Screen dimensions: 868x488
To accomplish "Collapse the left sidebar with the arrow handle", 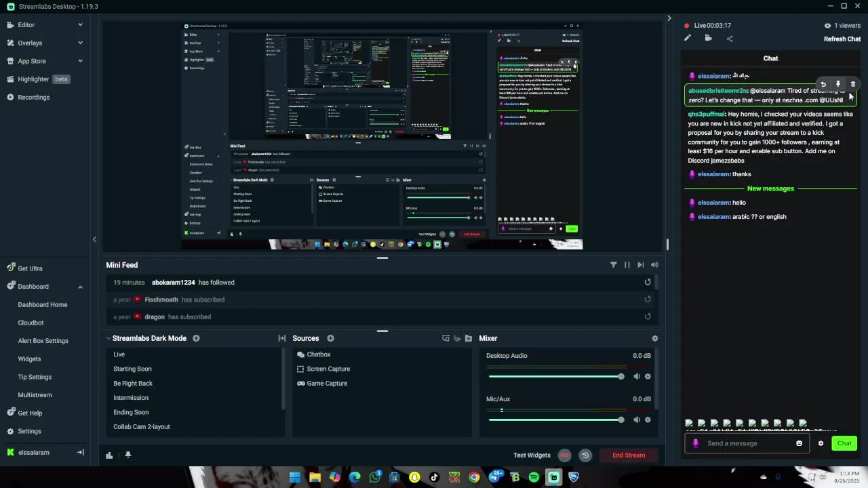I will (x=94, y=239).
